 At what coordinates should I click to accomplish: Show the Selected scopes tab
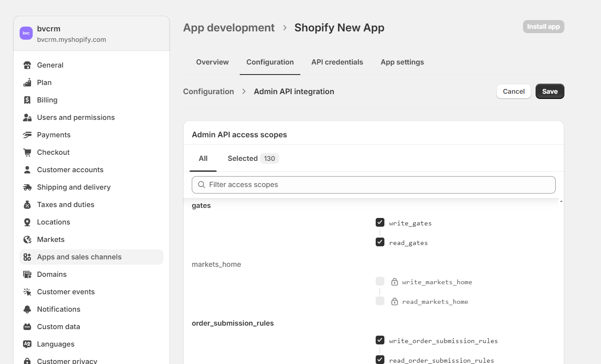[x=253, y=158]
